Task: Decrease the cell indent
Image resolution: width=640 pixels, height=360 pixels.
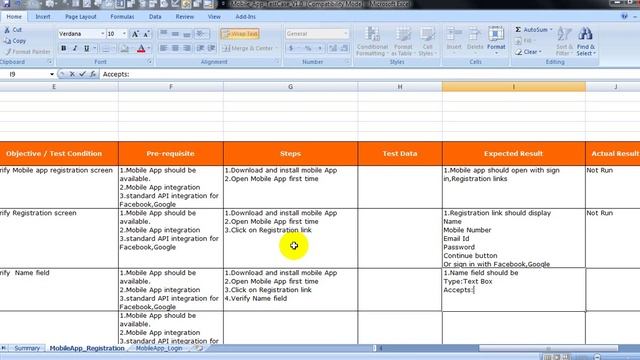Action: (200, 48)
